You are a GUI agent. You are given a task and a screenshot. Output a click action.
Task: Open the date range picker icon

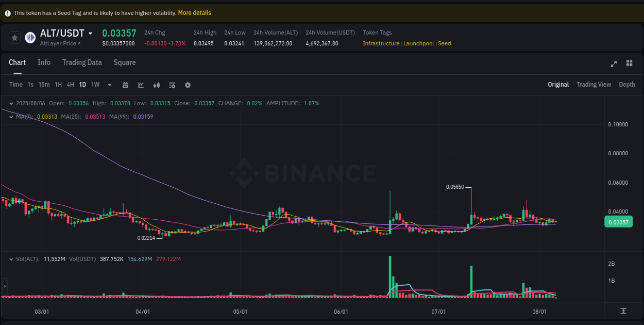125,85
